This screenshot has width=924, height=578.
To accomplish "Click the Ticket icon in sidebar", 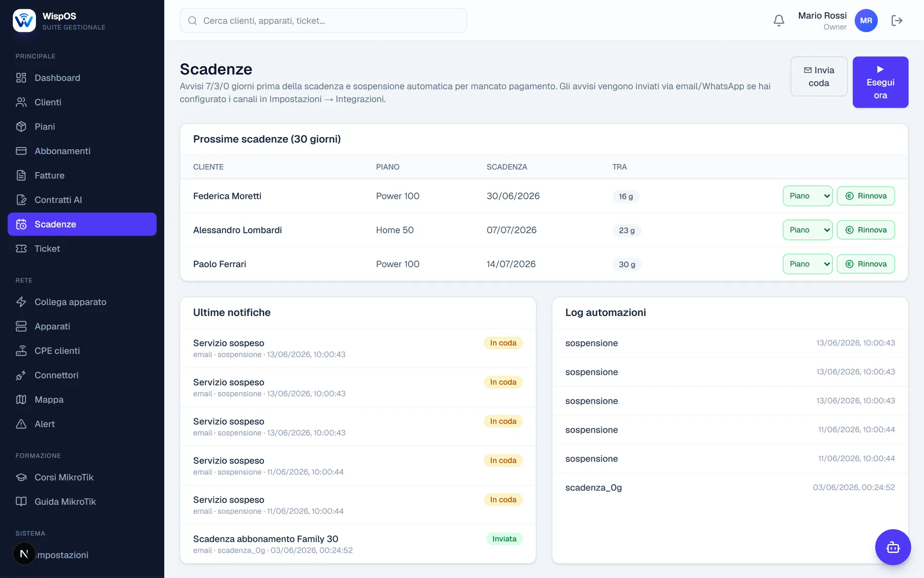I will [21, 249].
